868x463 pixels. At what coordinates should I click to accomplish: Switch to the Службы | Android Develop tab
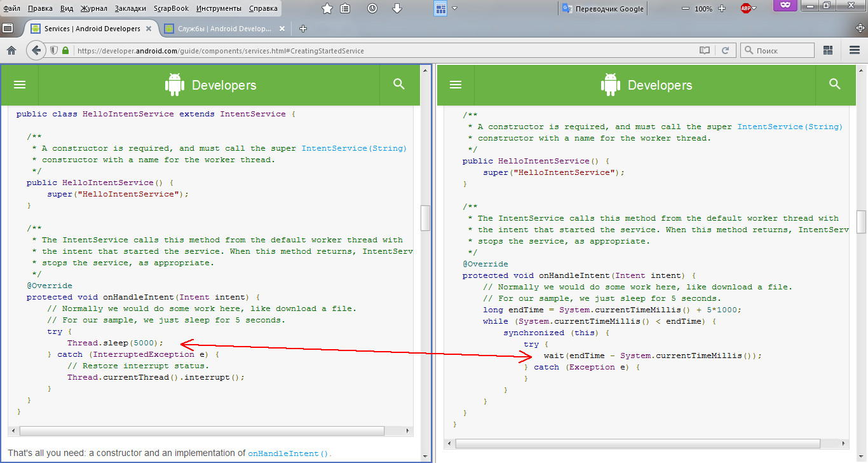pyautogui.click(x=222, y=28)
